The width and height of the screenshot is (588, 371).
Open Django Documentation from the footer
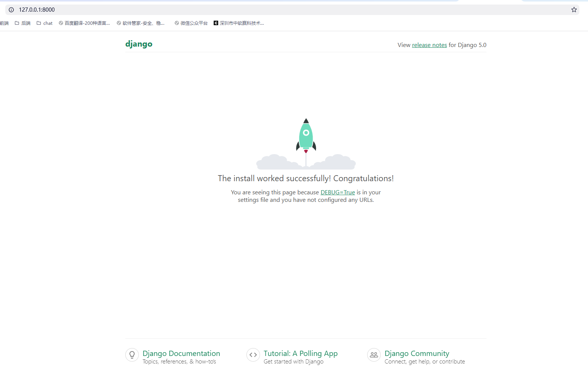[x=181, y=353]
